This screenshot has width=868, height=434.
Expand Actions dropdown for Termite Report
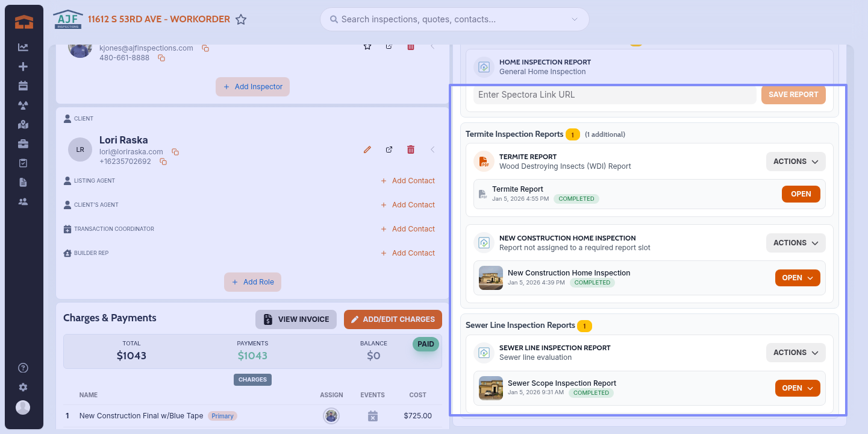[x=795, y=162]
